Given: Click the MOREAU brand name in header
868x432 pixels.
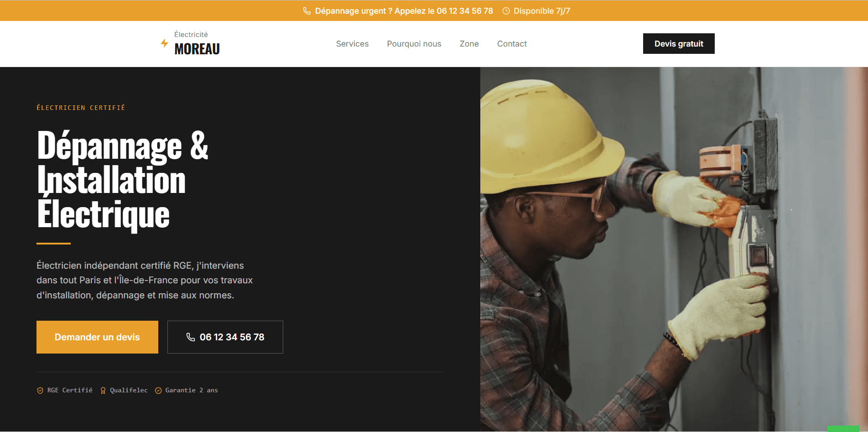Looking at the screenshot, I should coord(197,49).
